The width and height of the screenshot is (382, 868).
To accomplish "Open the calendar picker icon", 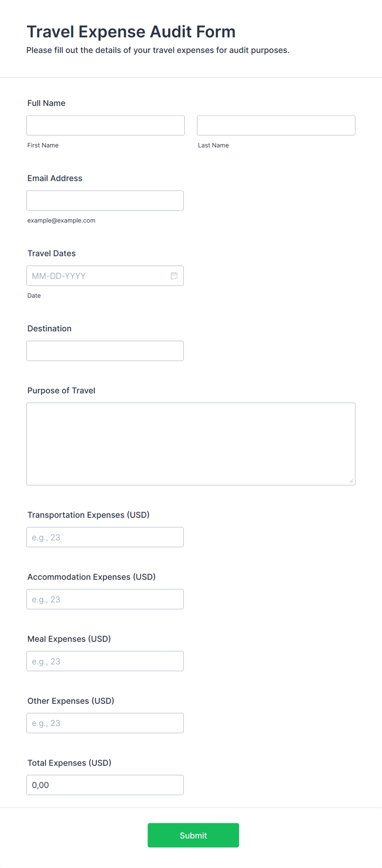I will tap(174, 276).
